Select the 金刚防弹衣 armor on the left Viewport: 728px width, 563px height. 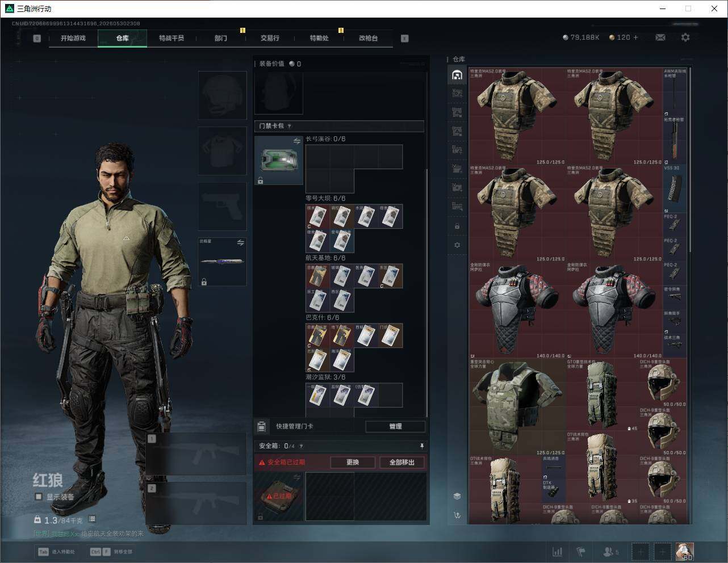517,310
